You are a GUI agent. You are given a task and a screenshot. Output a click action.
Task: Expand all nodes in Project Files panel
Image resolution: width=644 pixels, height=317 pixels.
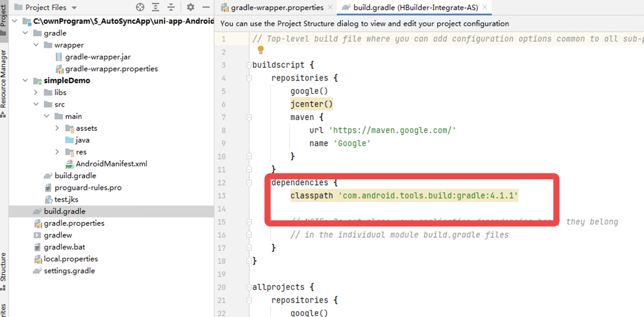[x=156, y=7]
